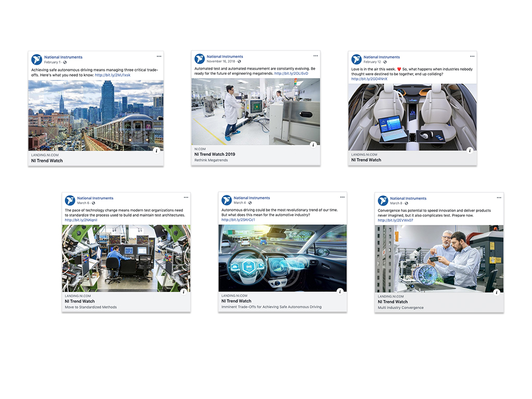Click the public globe icon beside March 8
This screenshot has height=399, width=532.
406,203
